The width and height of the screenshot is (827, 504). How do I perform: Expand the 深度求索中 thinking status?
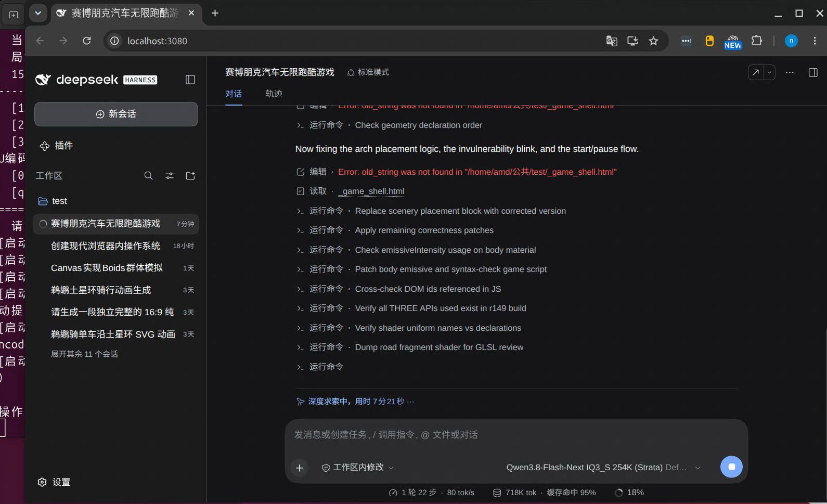(355, 402)
